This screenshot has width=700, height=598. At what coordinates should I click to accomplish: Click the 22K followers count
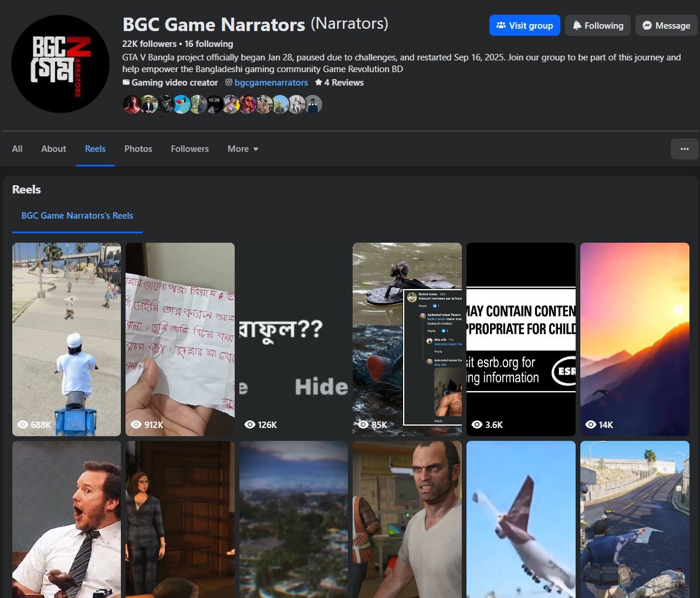[149, 44]
